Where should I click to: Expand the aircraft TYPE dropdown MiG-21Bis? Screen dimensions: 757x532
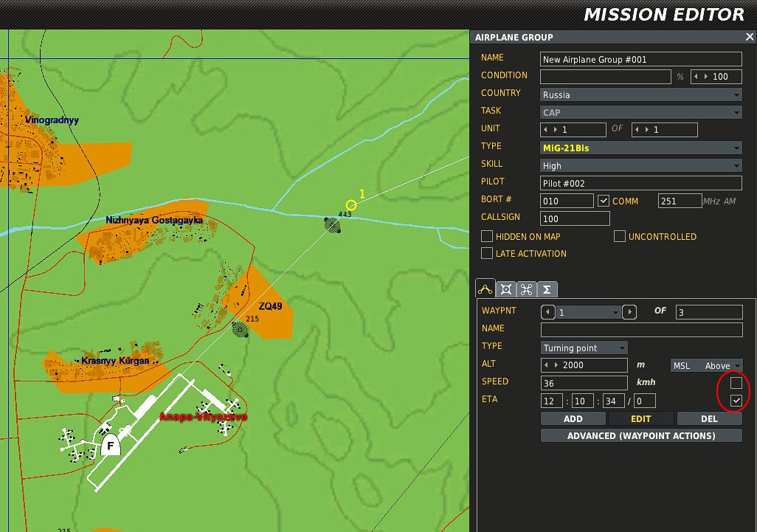pyautogui.click(x=640, y=148)
